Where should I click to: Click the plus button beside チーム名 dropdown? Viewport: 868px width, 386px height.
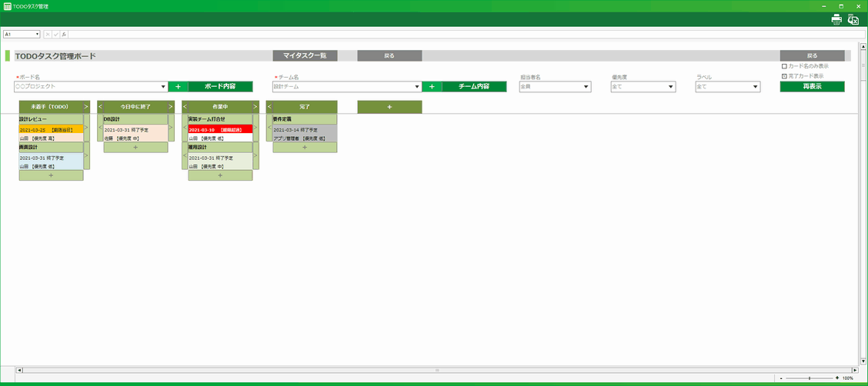pos(432,87)
